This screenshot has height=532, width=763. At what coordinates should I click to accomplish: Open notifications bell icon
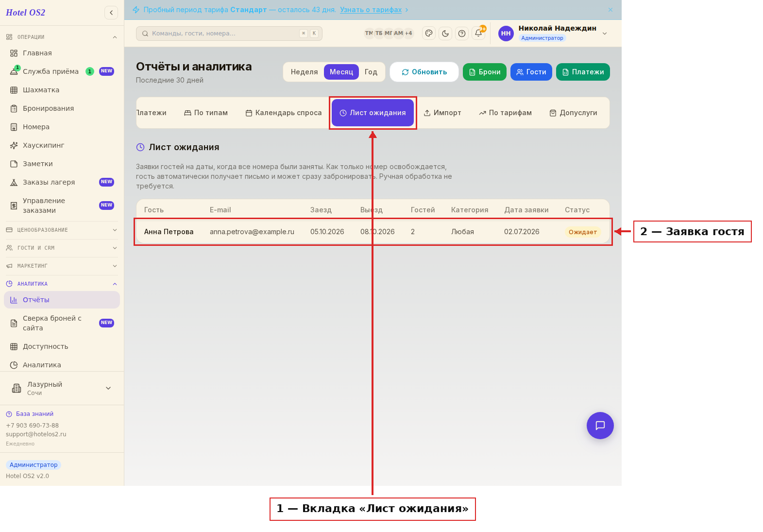coord(478,34)
